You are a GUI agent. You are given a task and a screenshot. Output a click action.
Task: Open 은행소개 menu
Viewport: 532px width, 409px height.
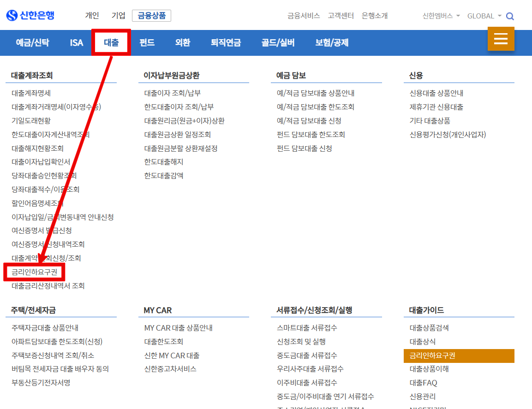374,16
